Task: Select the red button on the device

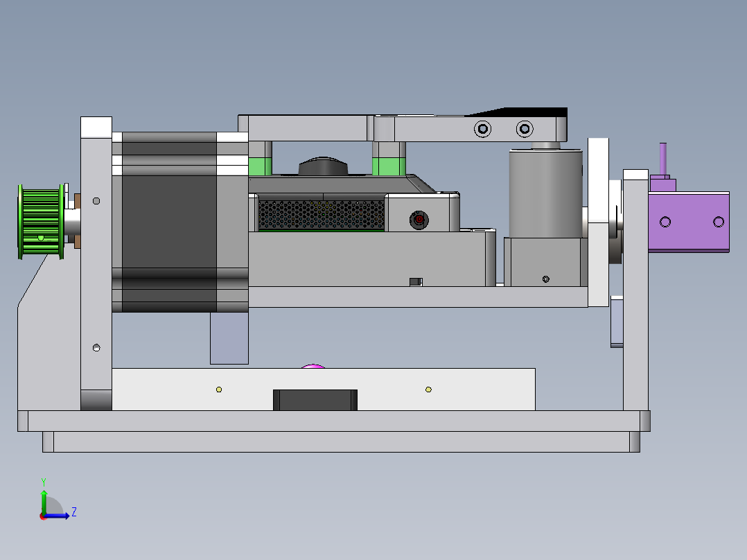Action: [419, 220]
